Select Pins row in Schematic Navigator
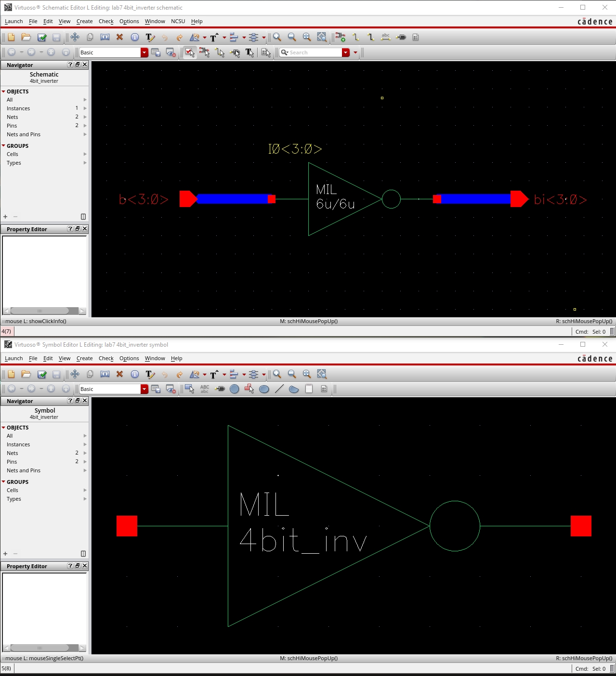Viewport: 616px width, 676px height. [x=44, y=126]
